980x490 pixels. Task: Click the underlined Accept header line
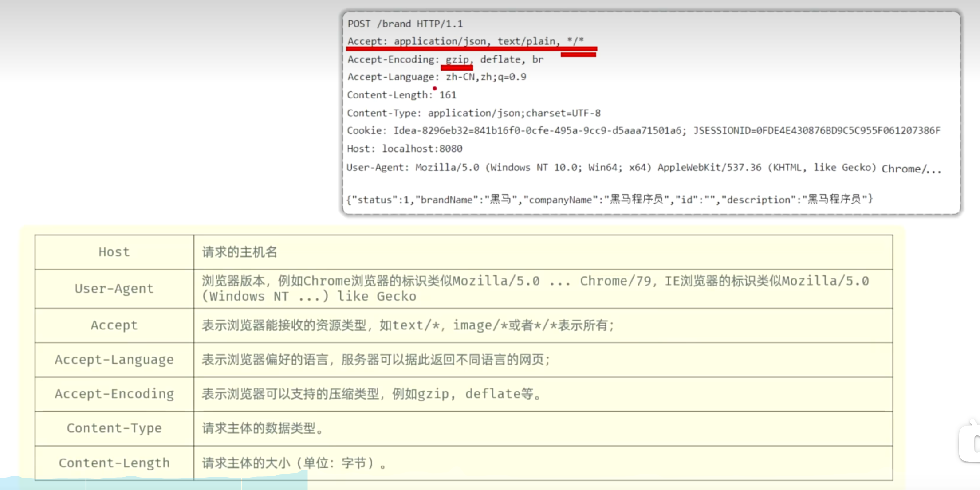tap(465, 41)
